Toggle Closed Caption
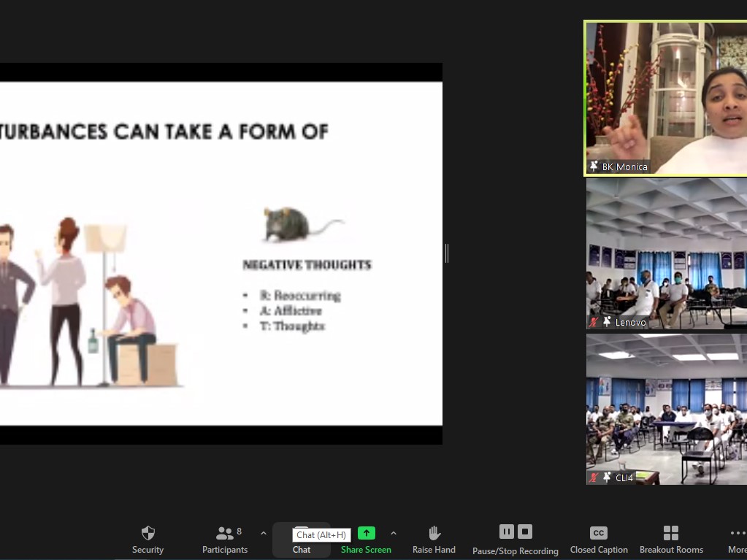747x560 pixels. click(x=598, y=539)
